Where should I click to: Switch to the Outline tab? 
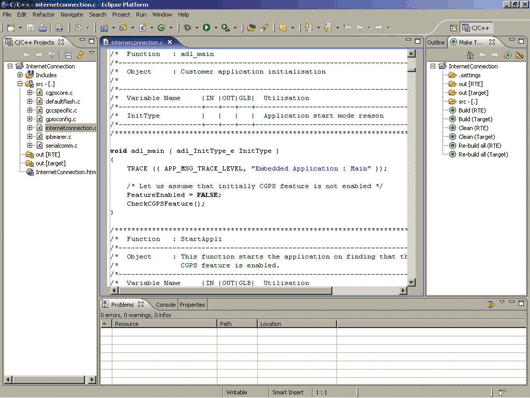pos(436,42)
